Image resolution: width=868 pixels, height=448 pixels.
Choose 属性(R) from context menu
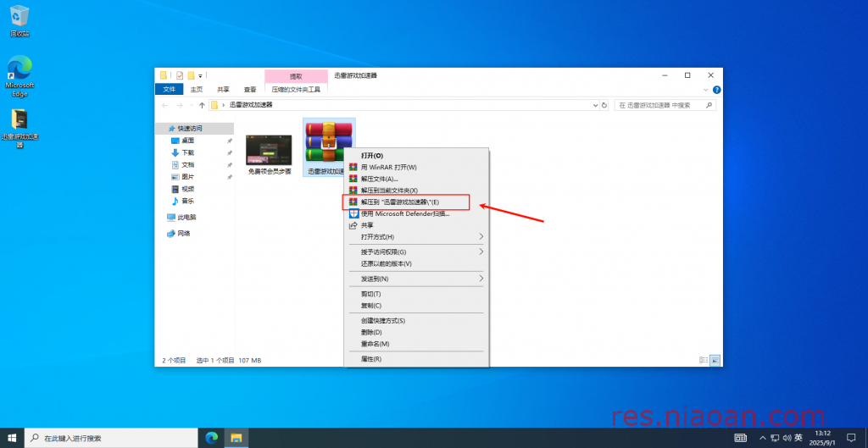[416, 359]
